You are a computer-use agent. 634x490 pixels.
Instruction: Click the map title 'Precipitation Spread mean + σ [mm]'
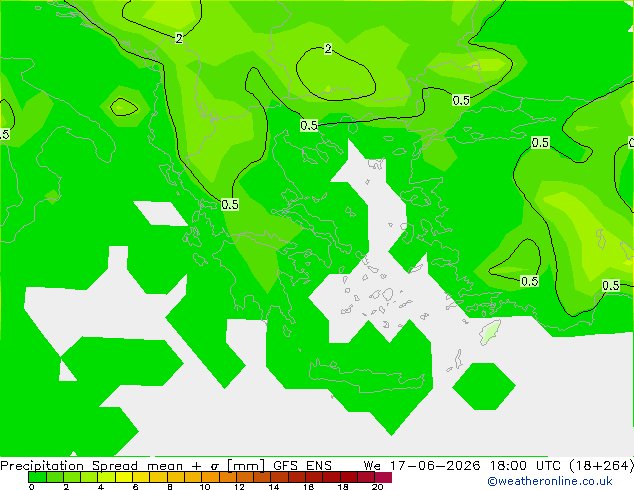tap(133, 465)
